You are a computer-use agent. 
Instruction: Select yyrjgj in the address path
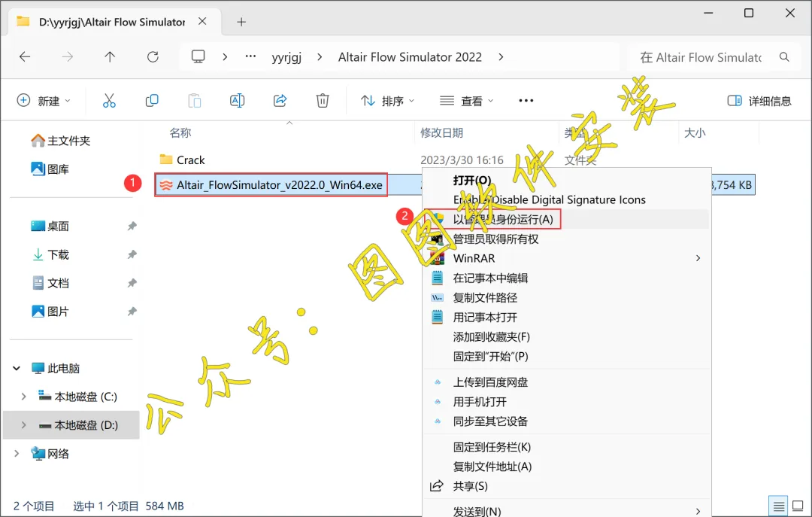tap(286, 57)
